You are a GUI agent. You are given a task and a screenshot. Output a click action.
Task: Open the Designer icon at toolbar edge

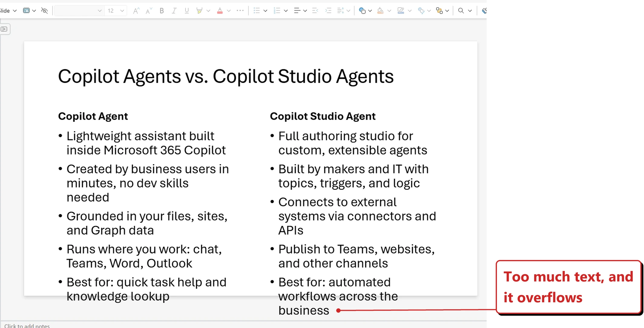(484, 11)
